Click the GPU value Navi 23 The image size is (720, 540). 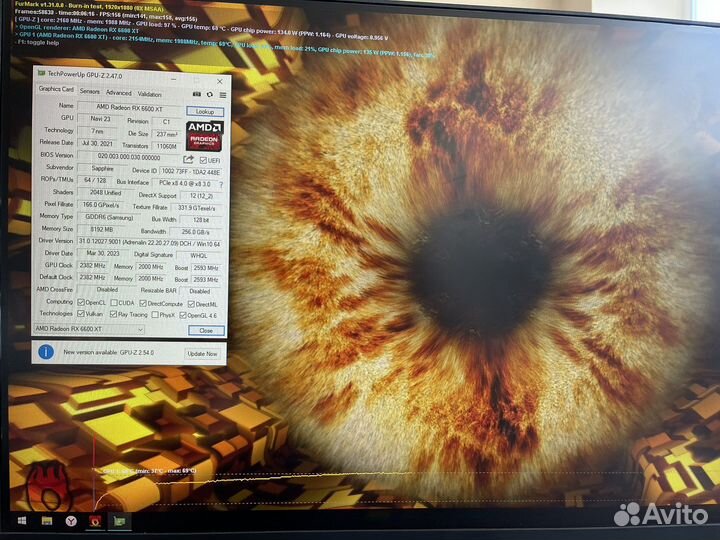[100, 118]
